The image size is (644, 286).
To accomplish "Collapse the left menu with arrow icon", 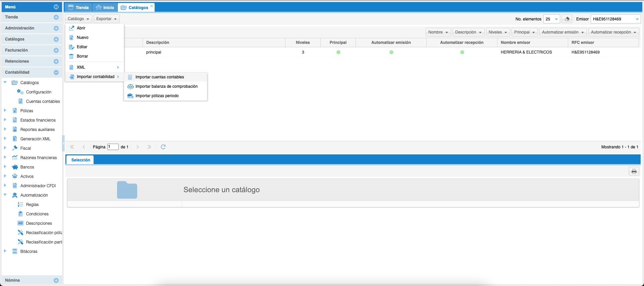I will [56, 7].
